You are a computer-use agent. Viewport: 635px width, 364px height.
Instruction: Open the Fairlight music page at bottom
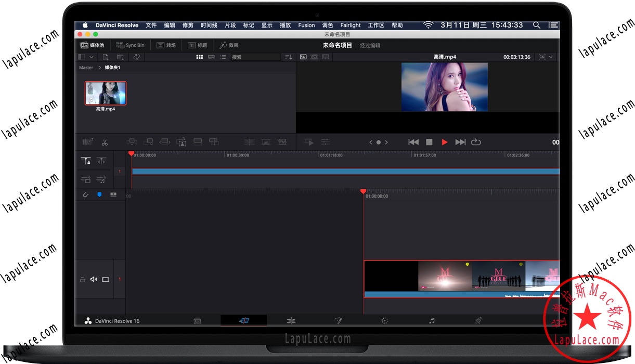coord(432,321)
